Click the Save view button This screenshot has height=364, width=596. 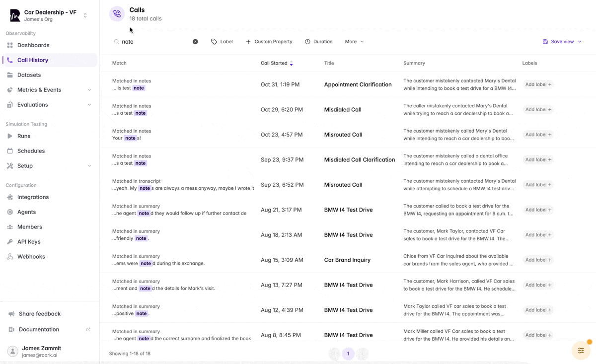point(561,41)
